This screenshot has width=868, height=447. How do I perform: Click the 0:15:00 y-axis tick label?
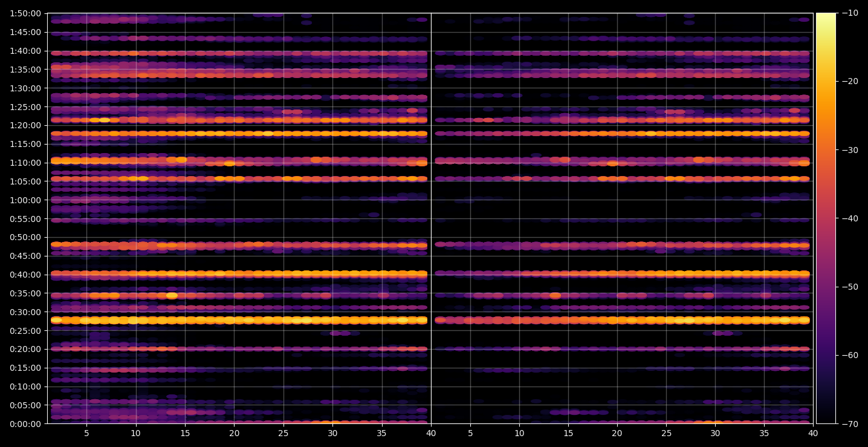pyautogui.click(x=25, y=368)
